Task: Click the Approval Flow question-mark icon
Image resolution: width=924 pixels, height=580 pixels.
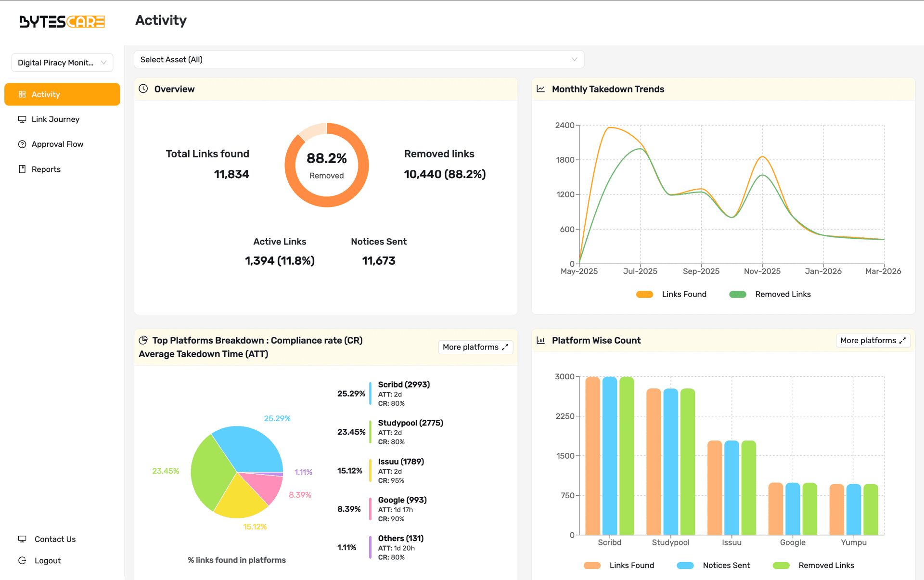Action: point(22,144)
